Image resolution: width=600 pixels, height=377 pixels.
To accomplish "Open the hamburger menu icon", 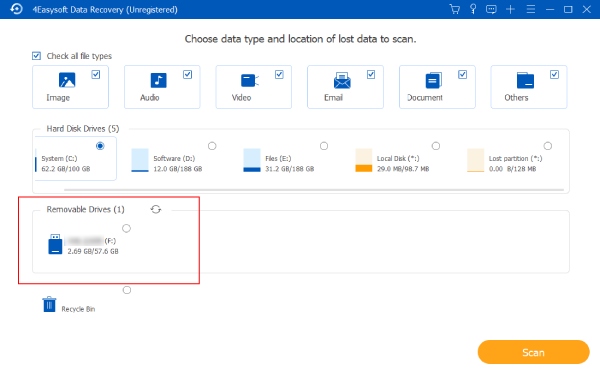I will [531, 9].
